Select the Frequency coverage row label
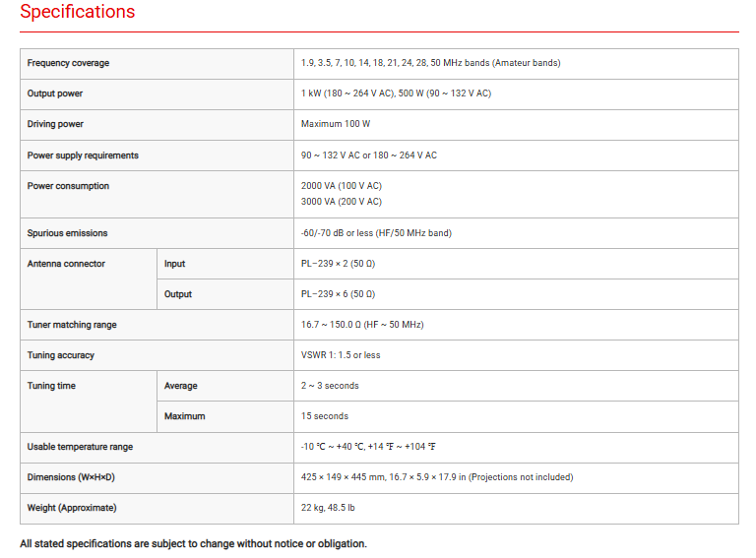This screenshot has width=756, height=558. click(x=68, y=63)
